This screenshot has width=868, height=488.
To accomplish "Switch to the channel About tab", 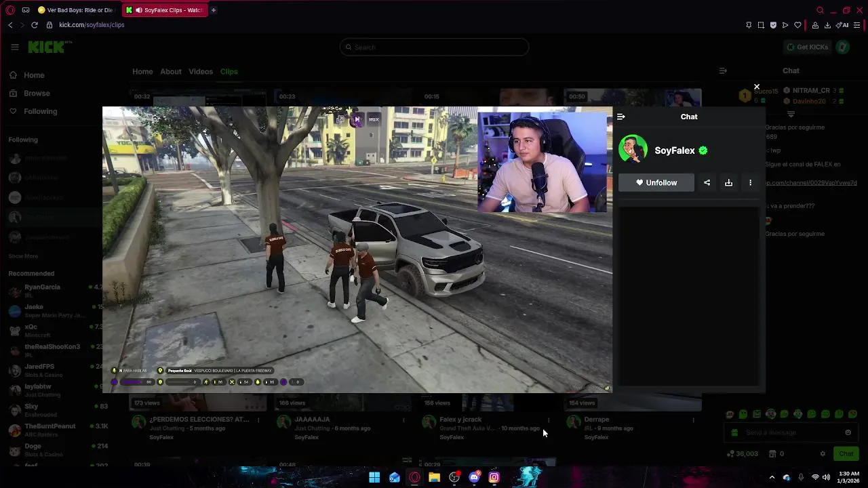I will click(x=171, y=71).
